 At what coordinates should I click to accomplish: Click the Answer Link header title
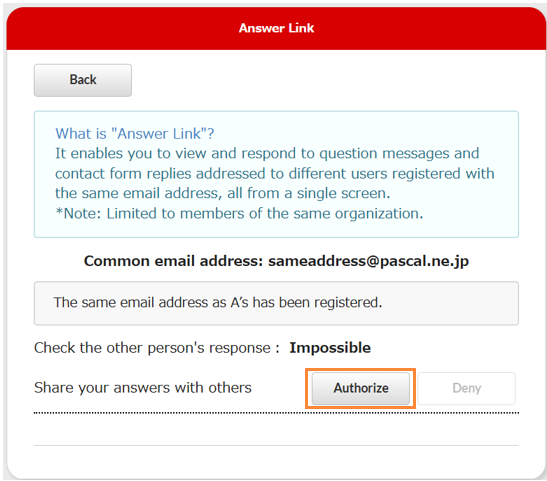276,28
